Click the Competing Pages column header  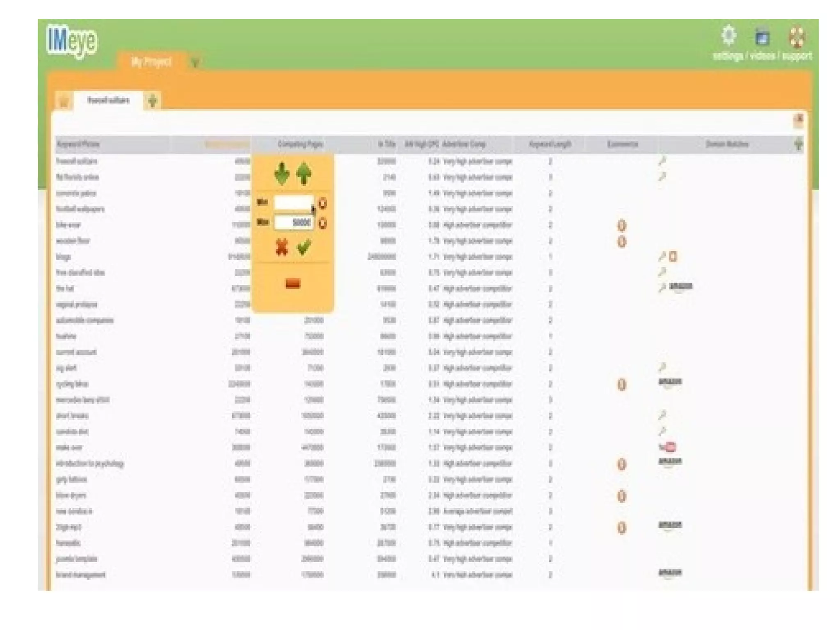point(300,144)
